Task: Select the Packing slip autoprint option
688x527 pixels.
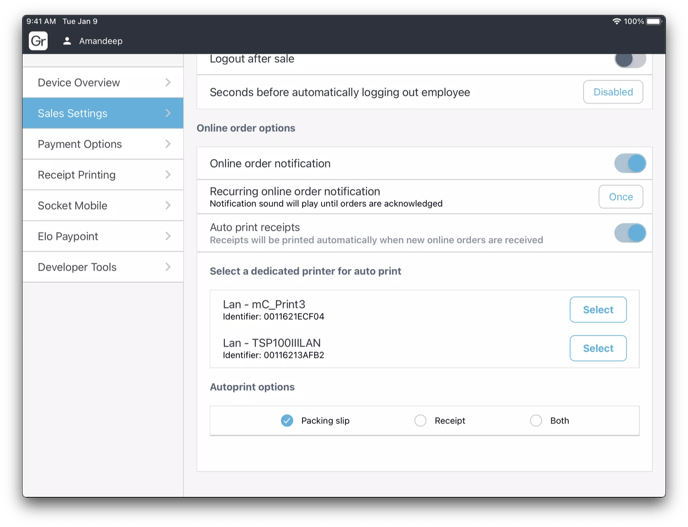Action: pos(287,421)
